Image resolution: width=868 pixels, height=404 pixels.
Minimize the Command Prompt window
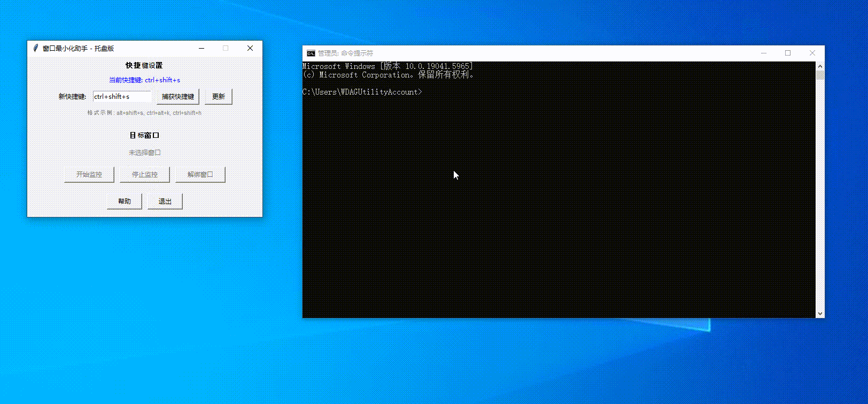click(763, 53)
